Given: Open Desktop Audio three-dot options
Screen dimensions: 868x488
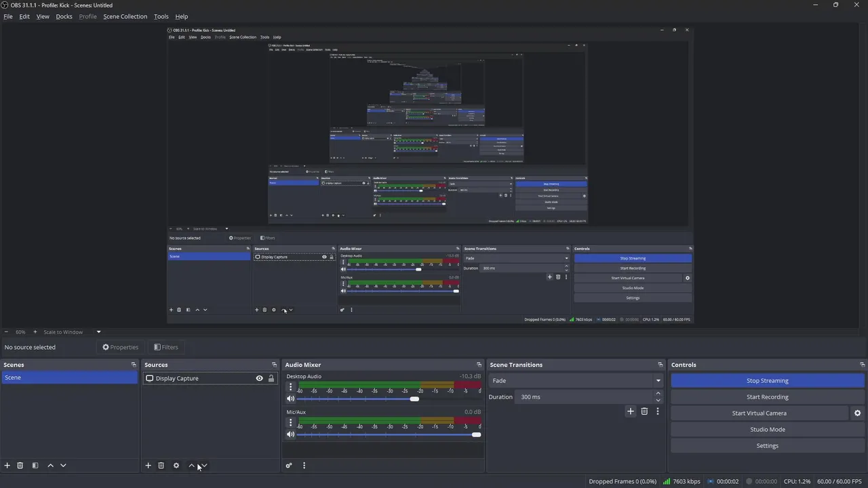Looking at the screenshot, I should pyautogui.click(x=291, y=387).
